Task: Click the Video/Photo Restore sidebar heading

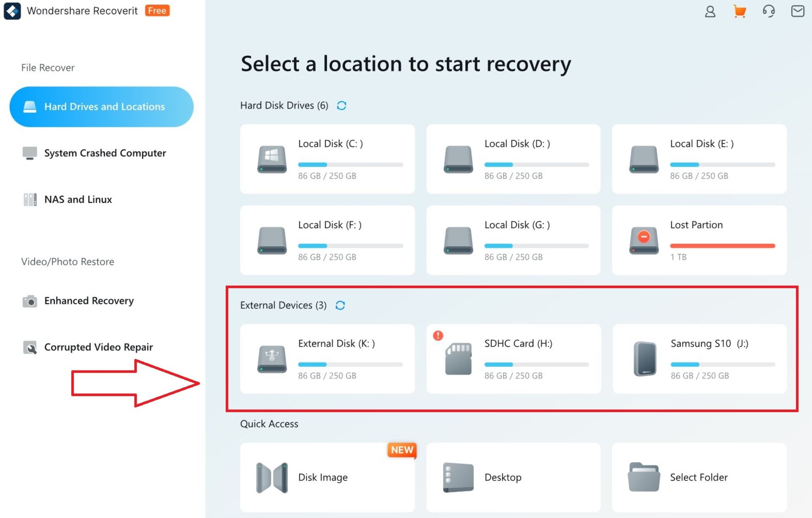Action: 68,262
